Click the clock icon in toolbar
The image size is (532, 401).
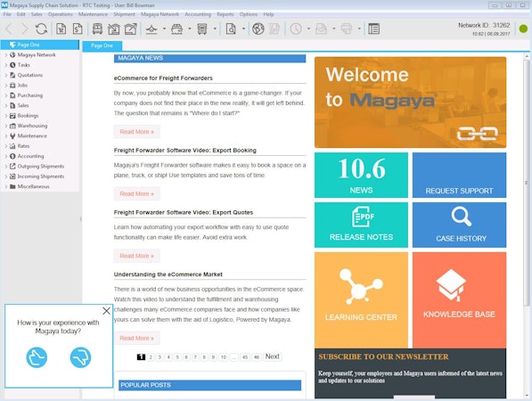coord(296,29)
